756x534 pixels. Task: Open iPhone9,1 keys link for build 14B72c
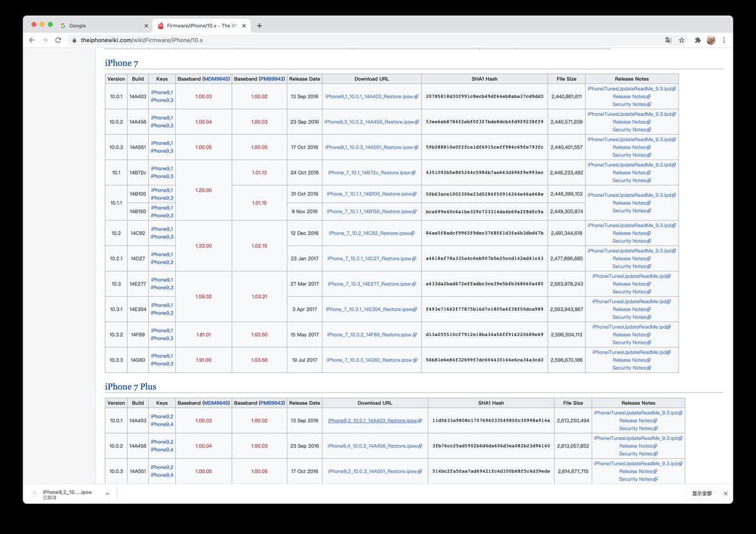162,168
